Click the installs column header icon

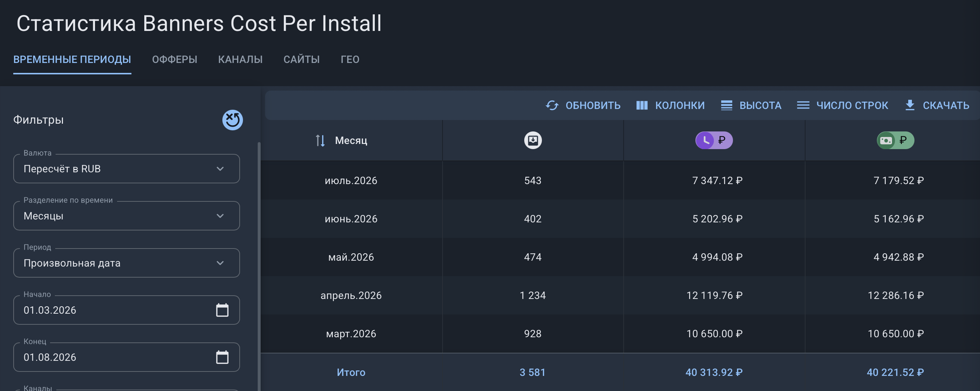tap(533, 140)
